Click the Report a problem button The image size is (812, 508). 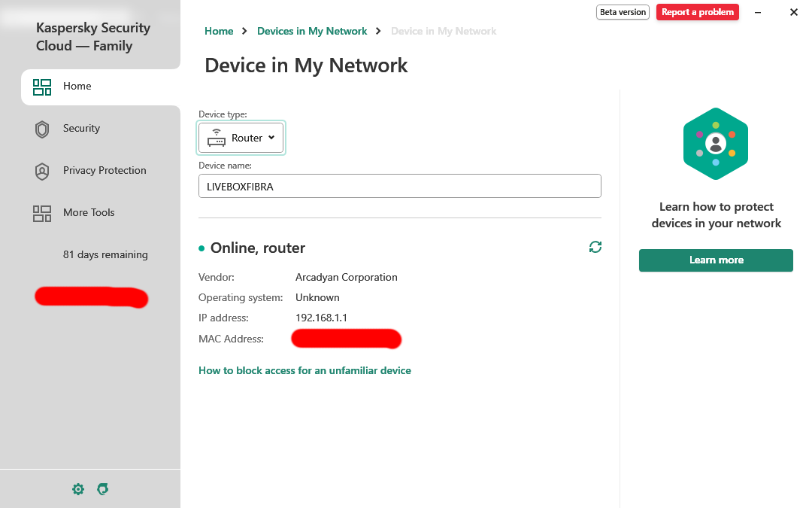697,12
